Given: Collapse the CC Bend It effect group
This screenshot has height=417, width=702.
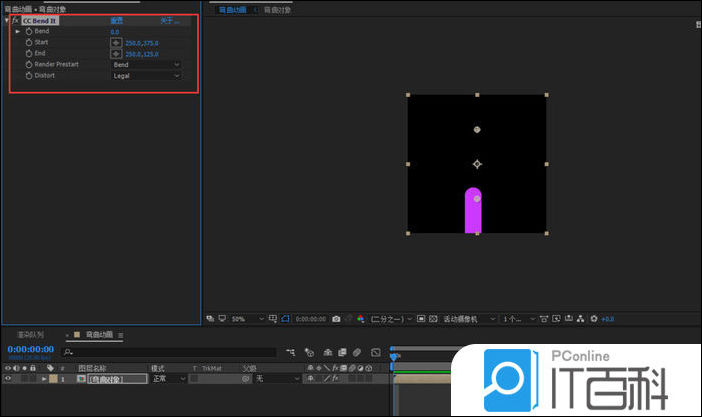Looking at the screenshot, I should point(7,20).
